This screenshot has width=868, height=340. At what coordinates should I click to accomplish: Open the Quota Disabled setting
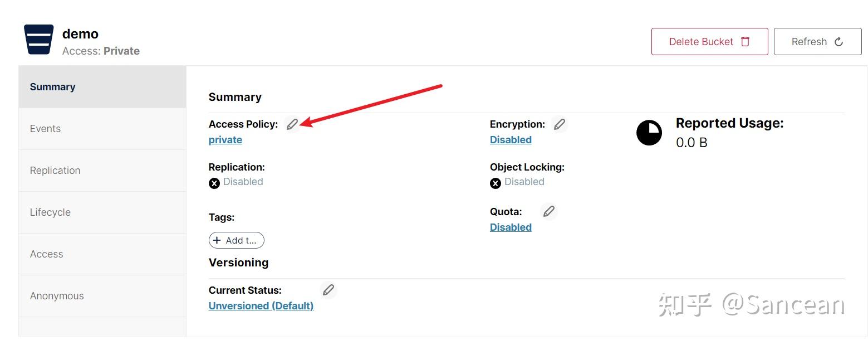point(510,227)
